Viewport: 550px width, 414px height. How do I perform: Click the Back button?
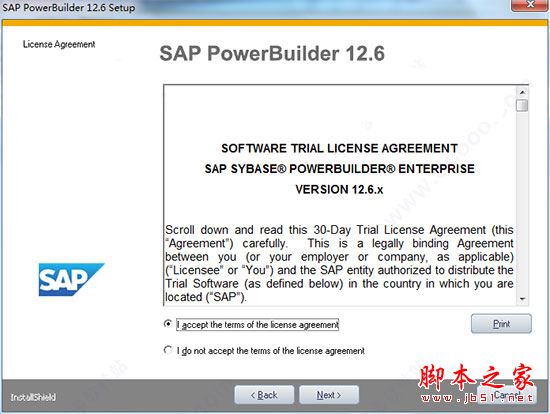coord(264,395)
